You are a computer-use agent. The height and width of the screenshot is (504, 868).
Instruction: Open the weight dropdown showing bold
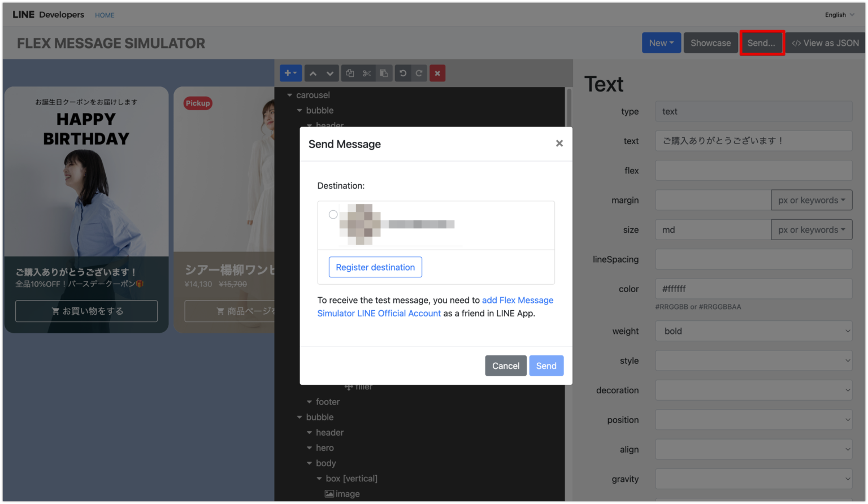(x=753, y=331)
